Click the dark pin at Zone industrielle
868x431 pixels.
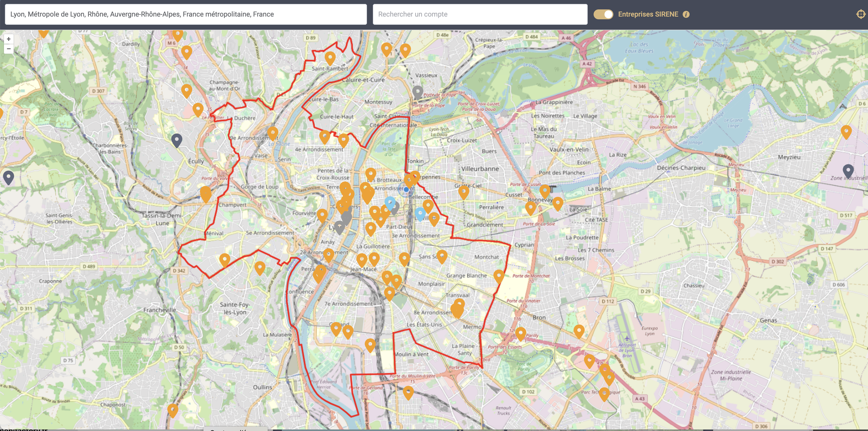tap(848, 170)
